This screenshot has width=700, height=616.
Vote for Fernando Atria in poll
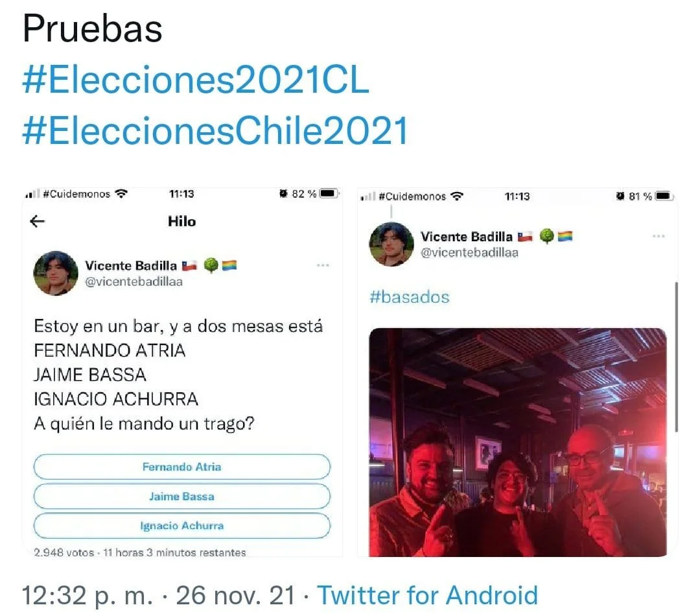pos(181,467)
